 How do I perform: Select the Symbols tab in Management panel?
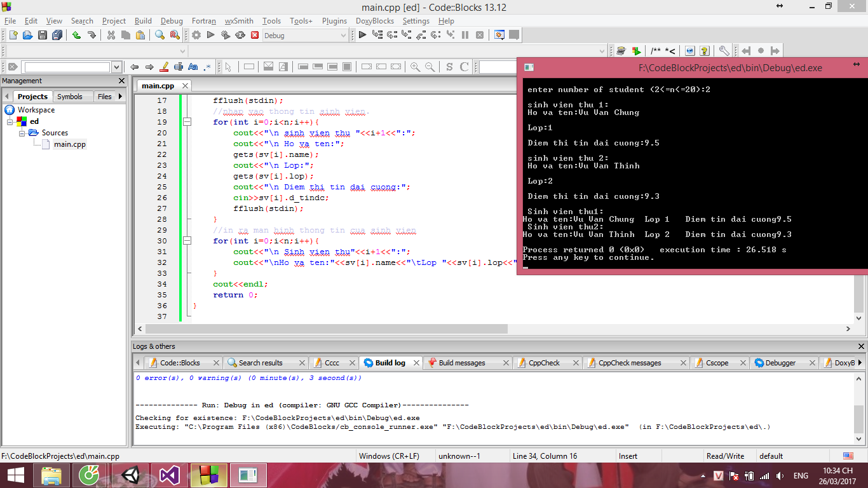[70, 97]
